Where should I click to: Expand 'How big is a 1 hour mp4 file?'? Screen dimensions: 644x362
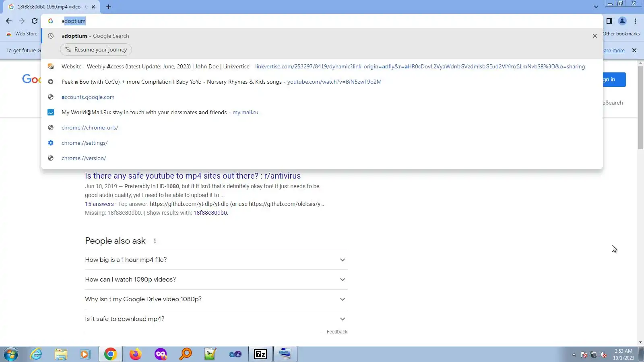(216, 260)
